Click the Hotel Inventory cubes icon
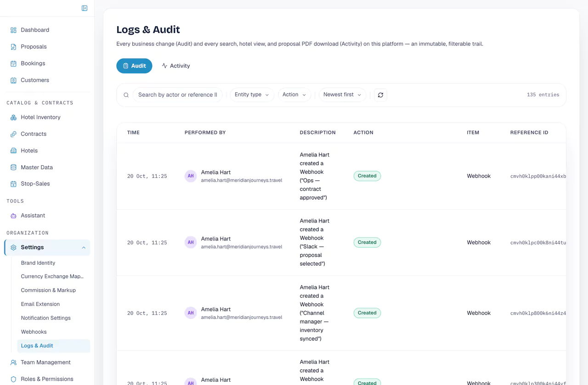Image resolution: width=588 pixels, height=385 pixels. coord(13,117)
